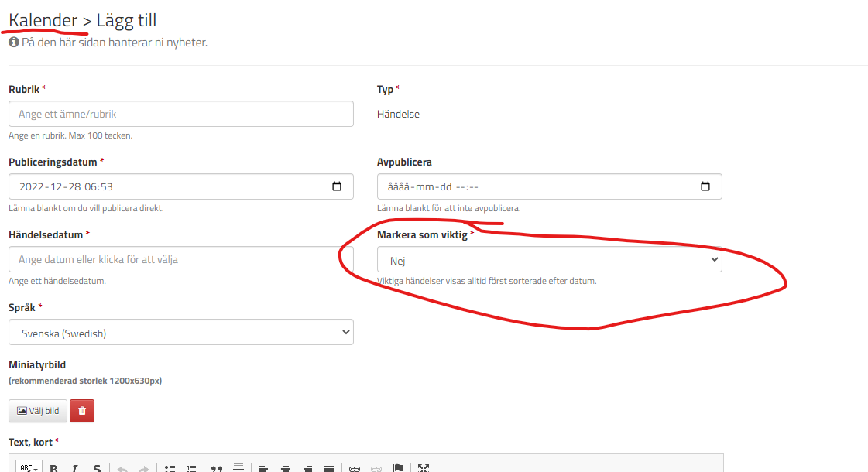Open the Avpublicera calendar picker

[x=705, y=186]
